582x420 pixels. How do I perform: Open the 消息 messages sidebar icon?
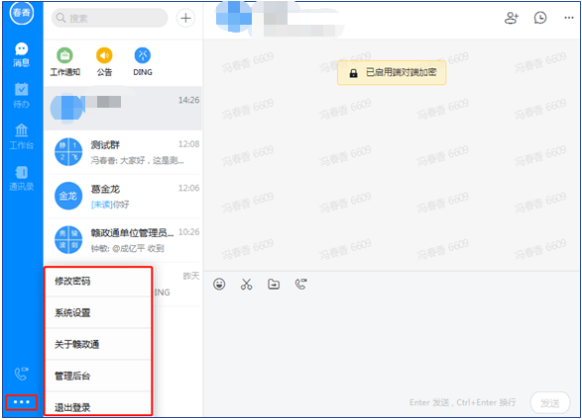22,55
